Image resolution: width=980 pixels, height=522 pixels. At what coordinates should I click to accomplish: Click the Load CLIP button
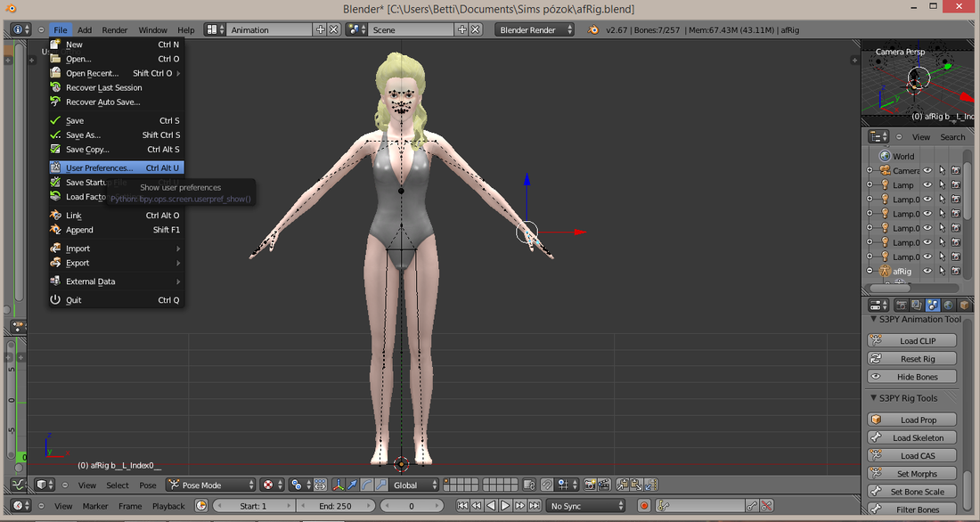pyautogui.click(x=912, y=340)
